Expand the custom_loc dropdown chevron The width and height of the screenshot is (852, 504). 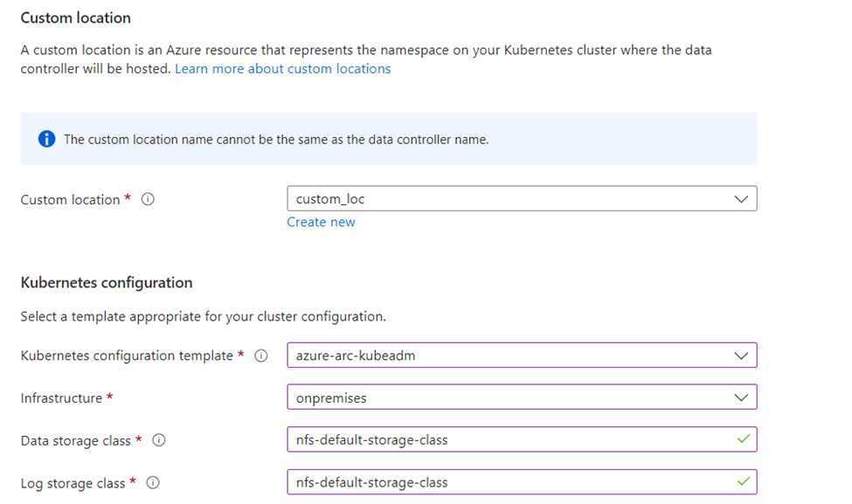tap(741, 199)
